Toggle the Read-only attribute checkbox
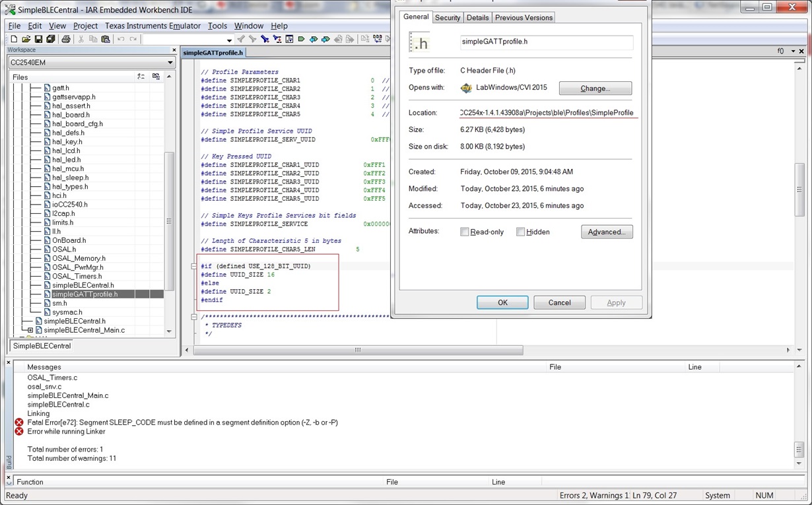 [x=465, y=232]
